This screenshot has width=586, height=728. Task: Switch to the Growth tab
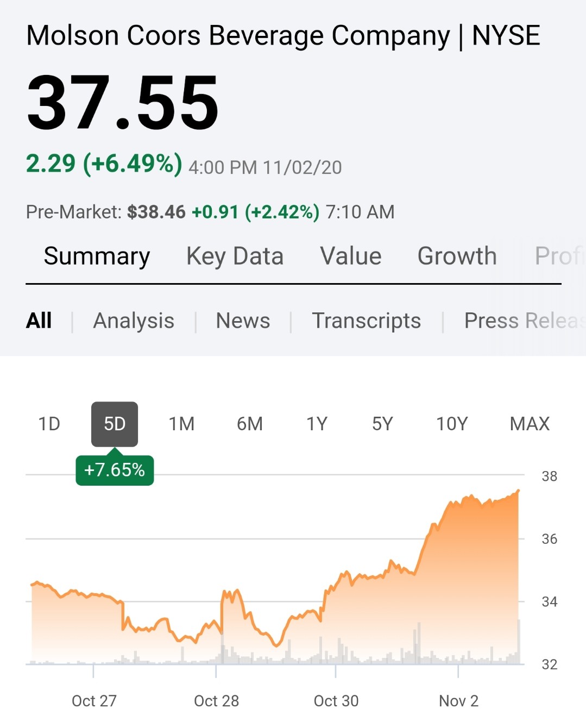click(457, 256)
